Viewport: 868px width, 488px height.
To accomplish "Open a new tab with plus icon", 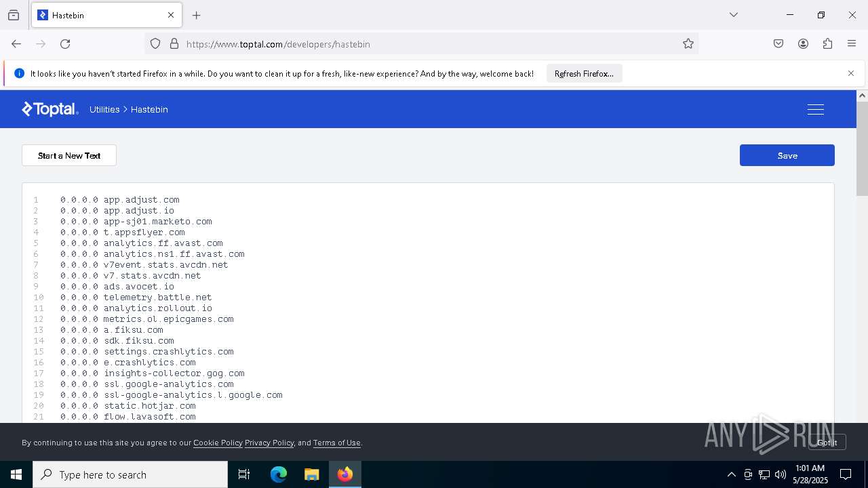I will click(x=197, y=15).
